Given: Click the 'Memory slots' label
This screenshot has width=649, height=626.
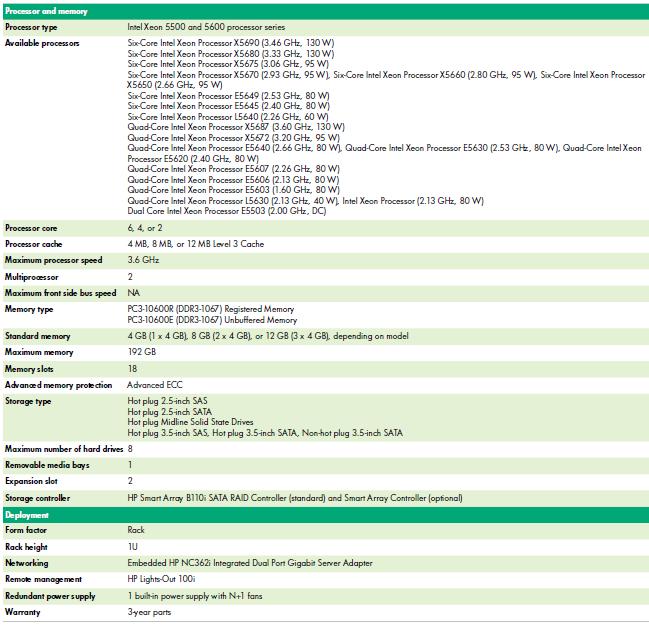Looking at the screenshot, I should [29, 369].
